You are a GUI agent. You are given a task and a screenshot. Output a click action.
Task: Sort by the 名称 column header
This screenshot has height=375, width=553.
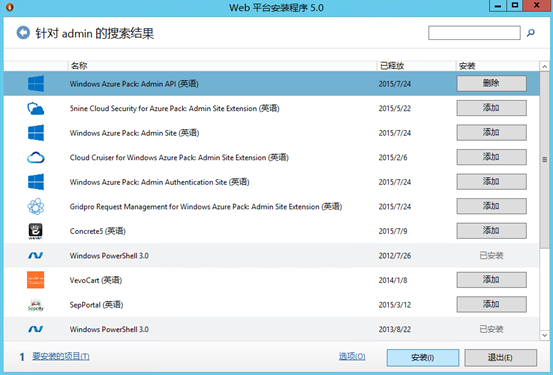(x=222, y=66)
